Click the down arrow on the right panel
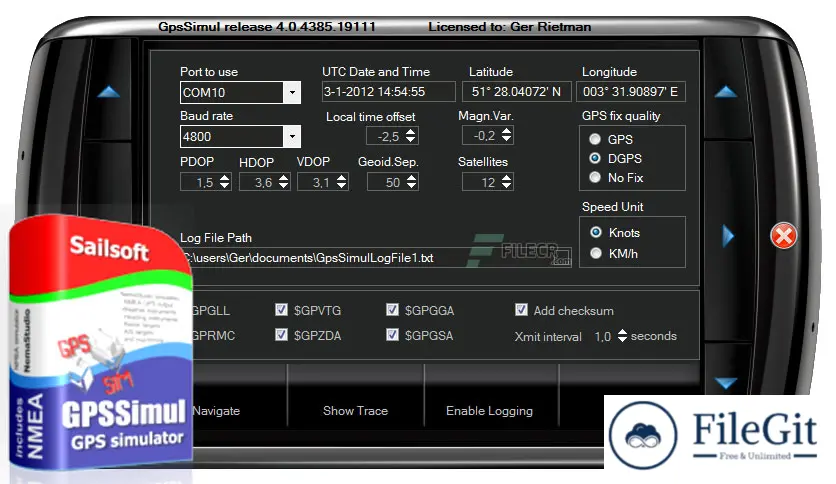Viewport: 836px width, 484px height. [726, 383]
